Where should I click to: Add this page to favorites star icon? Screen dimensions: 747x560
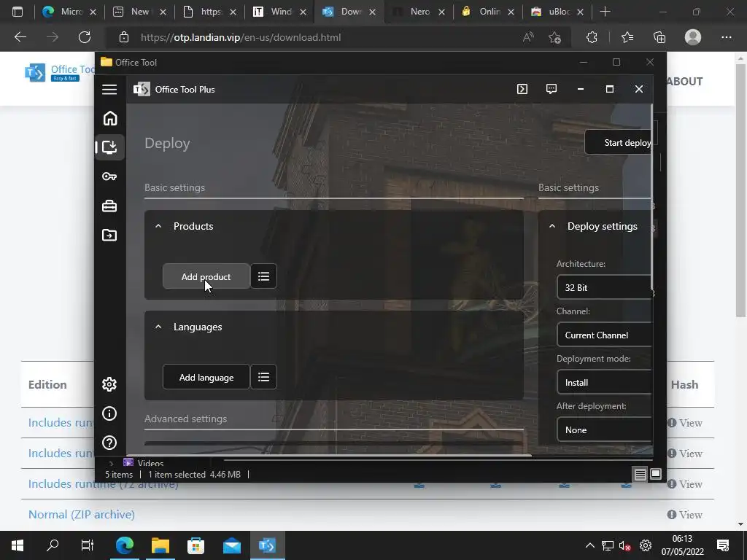pos(554,37)
